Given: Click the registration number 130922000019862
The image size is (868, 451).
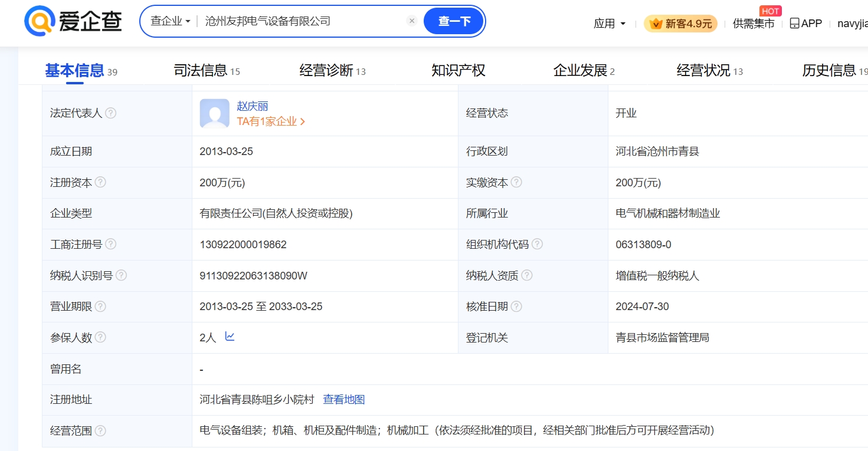Looking at the screenshot, I should click(243, 245).
